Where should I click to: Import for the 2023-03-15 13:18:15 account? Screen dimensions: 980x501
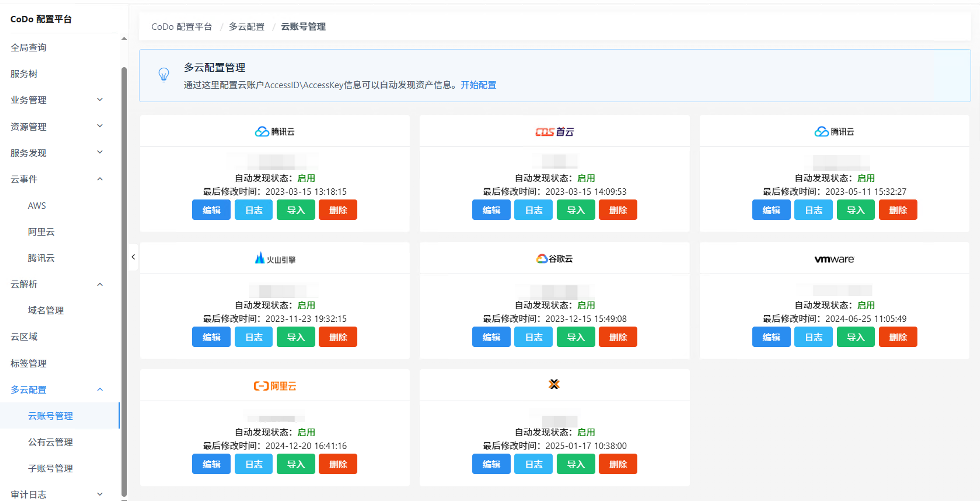point(296,210)
